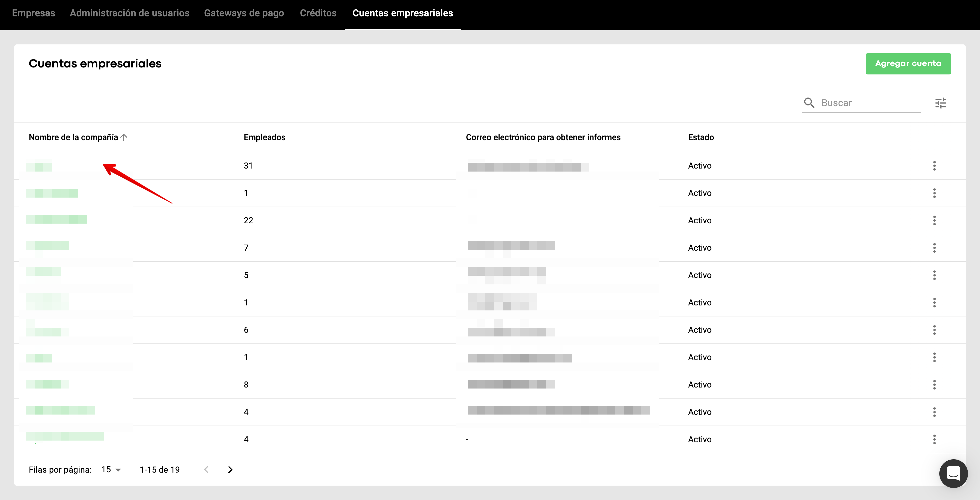Open three-dot menu for 6-employee row
Image resolution: width=980 pixels, height=500 pixels.
[934, 330]
